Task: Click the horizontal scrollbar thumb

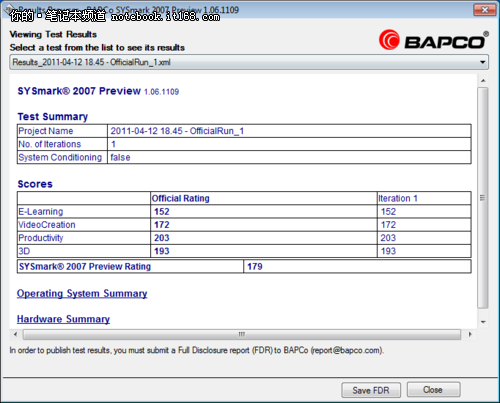Action: point(242,334)
